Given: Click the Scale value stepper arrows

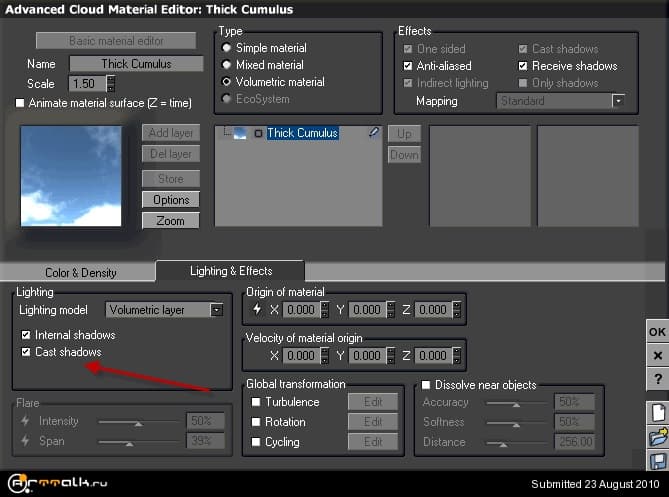Looking at the screenshot, I should point(111,84).
